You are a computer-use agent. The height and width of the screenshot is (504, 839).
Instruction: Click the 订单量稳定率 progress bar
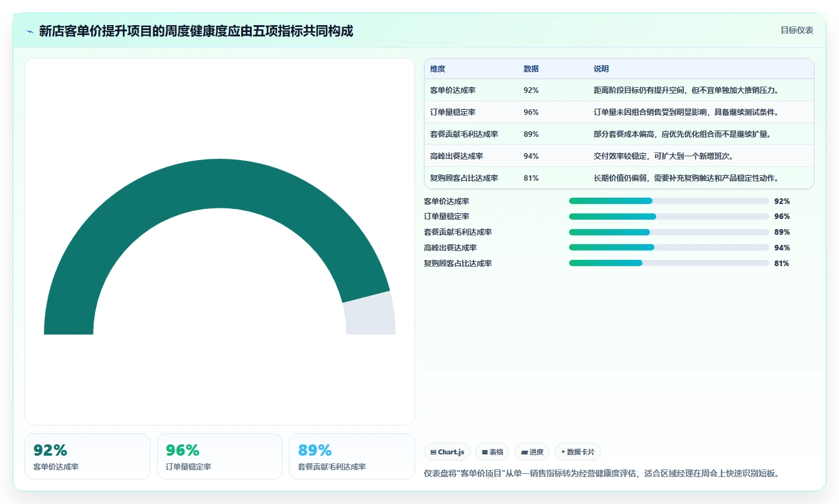pyautogui.click(x=669, y=217)
